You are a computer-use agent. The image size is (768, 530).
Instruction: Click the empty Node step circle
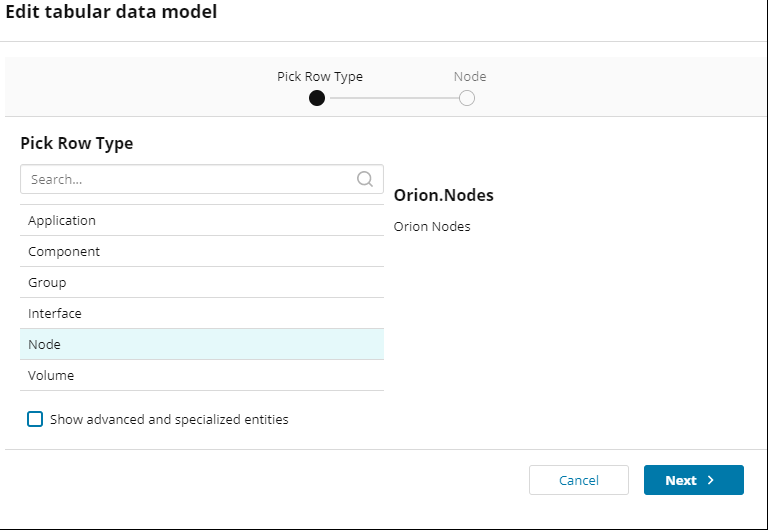coord(467,98)
